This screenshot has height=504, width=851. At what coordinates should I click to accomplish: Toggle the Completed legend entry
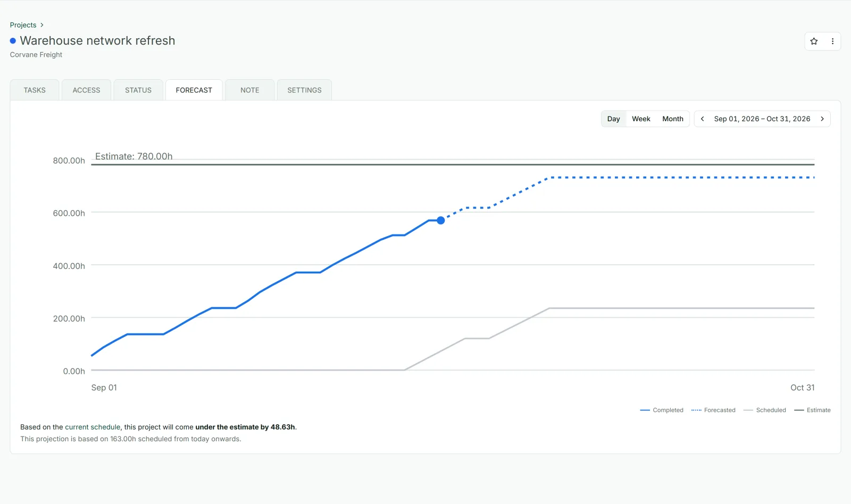(x=662, y=410)
